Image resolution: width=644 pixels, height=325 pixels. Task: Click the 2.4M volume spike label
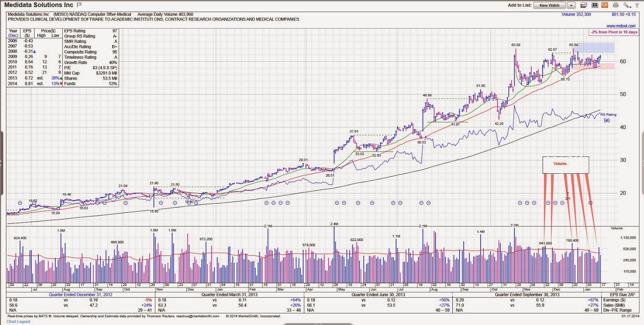[x=334, y=224]
